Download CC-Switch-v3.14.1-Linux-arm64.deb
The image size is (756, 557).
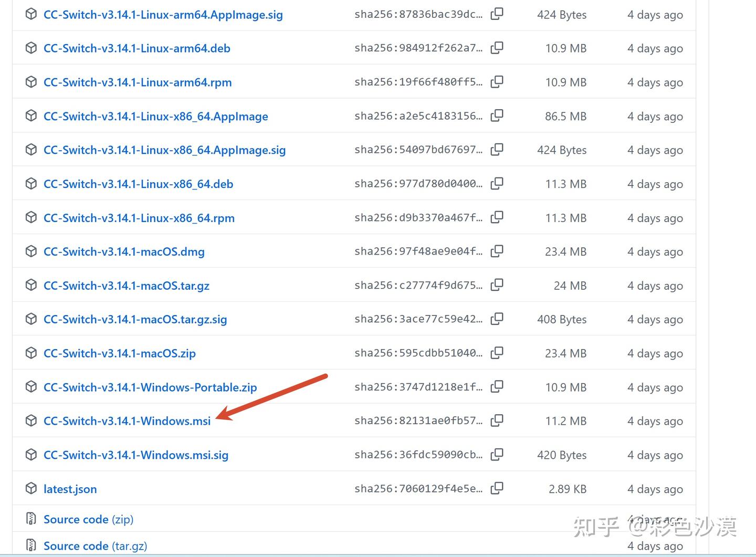(x=137, y=48)
